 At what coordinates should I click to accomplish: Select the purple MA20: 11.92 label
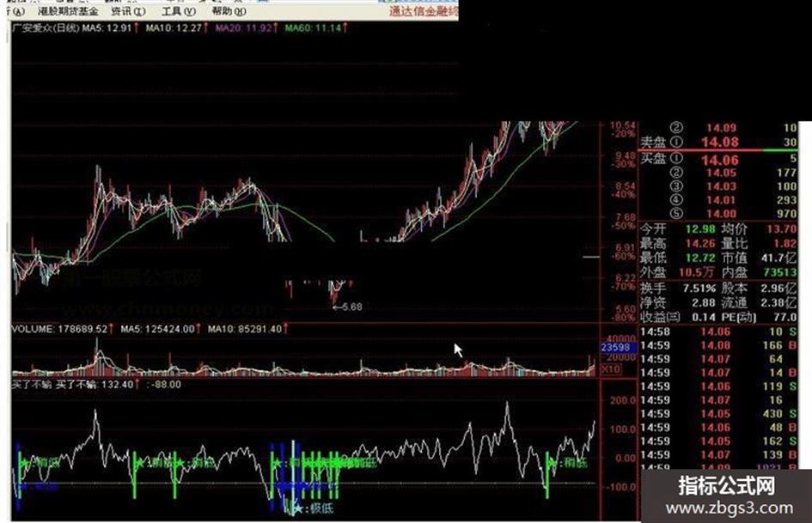tap(243, 28)
